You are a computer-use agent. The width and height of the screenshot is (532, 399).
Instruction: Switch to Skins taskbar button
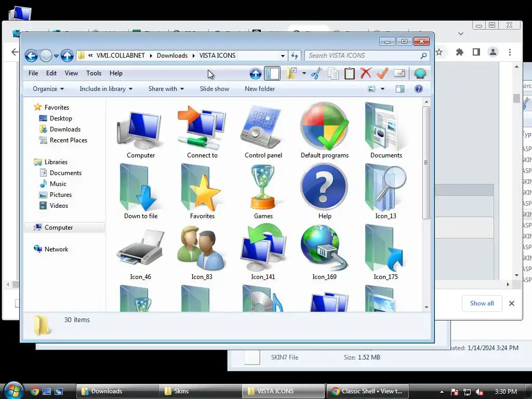coord(200,391)
